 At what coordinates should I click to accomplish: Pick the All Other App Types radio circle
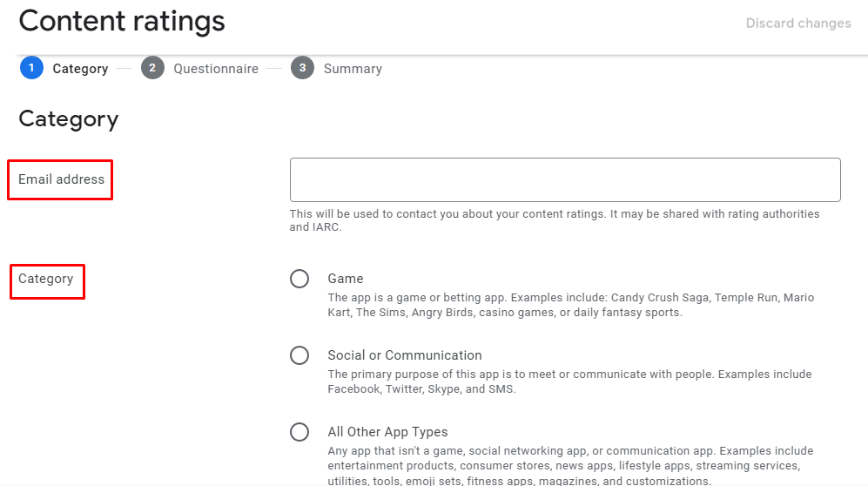299,432
